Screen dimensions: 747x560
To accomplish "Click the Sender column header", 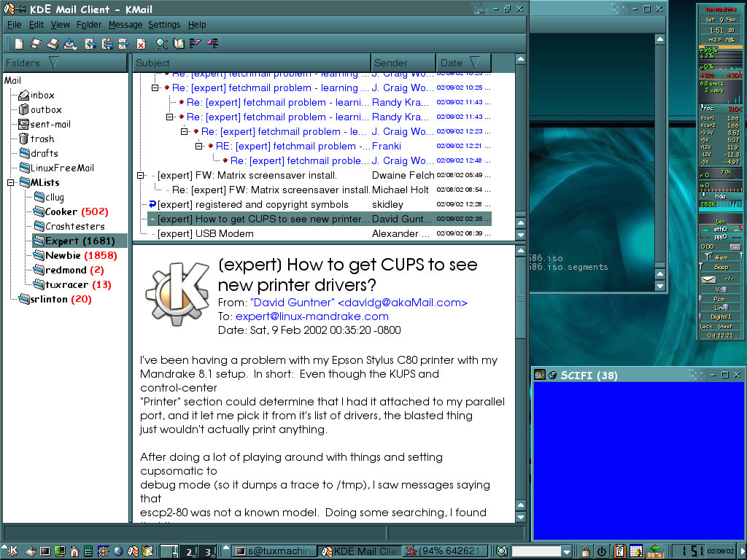I will (403, 63).
